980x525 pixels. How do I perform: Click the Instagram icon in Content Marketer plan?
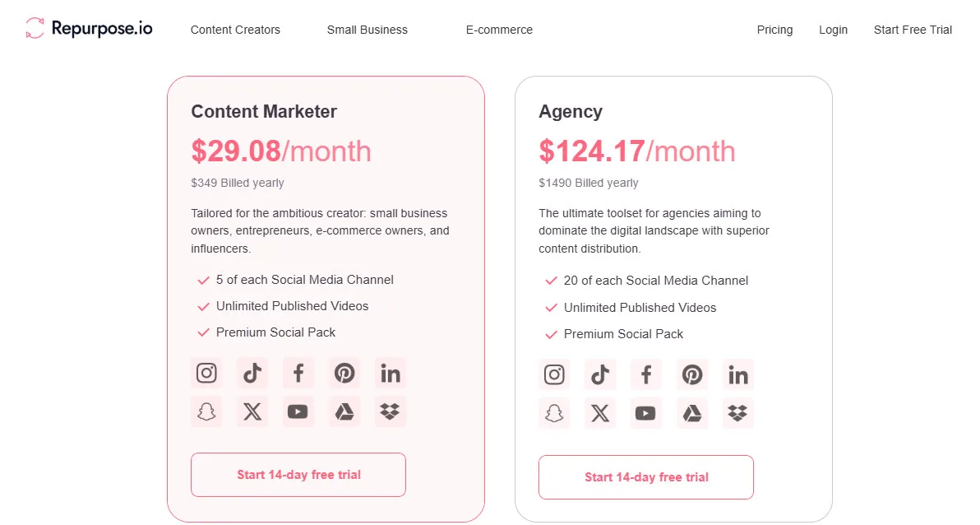pos(206,373)
